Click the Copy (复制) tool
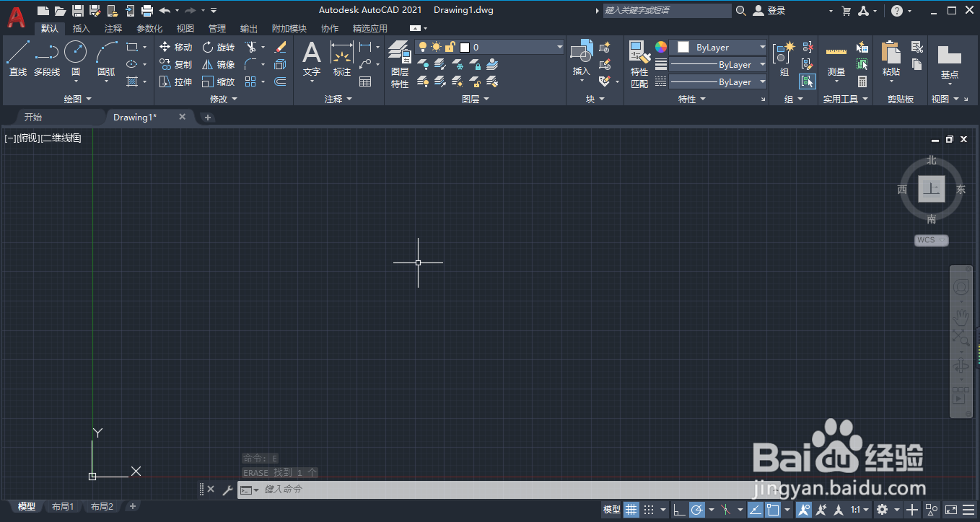 [176, 64]
